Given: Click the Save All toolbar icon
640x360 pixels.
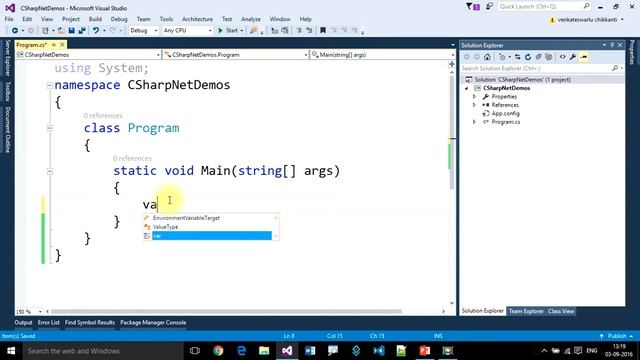Looking at the screenshot, I should pyautogui.click(x=82, y=31).
